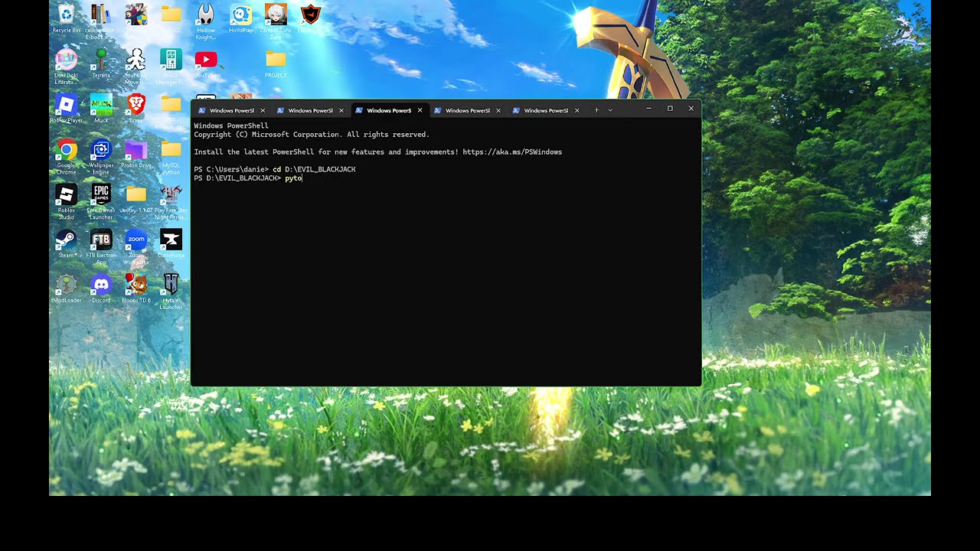Open the Hytale Launcher shortcut

tap(171, 292)
